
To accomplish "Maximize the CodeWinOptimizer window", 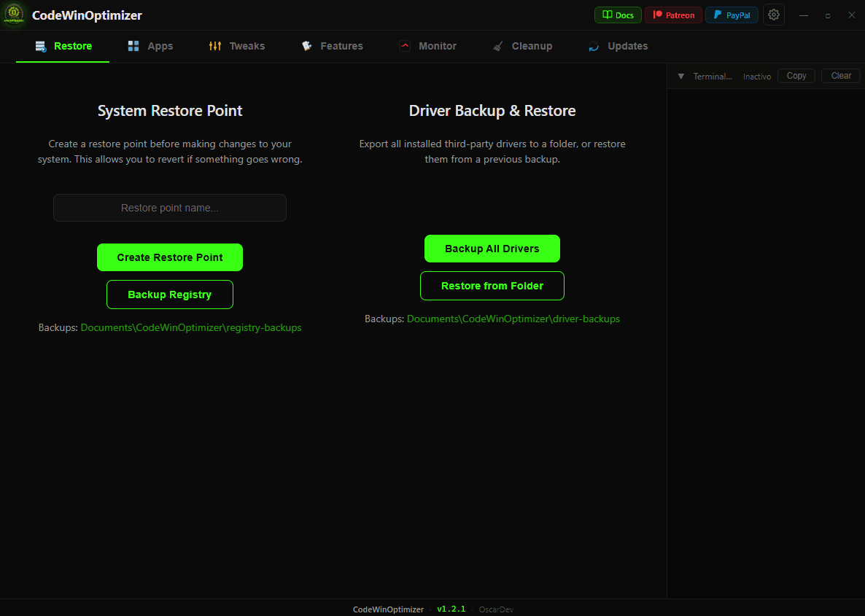I will tap(828, 15).
